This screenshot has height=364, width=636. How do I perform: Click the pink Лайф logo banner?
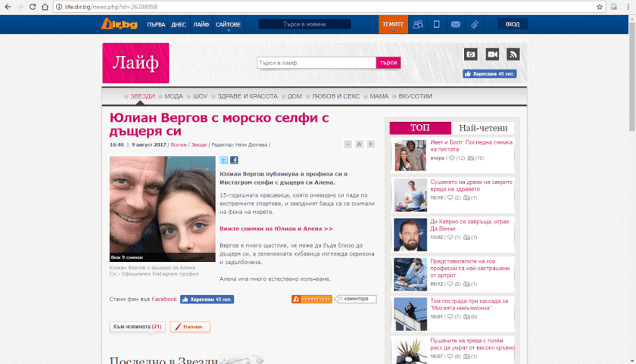136,64
